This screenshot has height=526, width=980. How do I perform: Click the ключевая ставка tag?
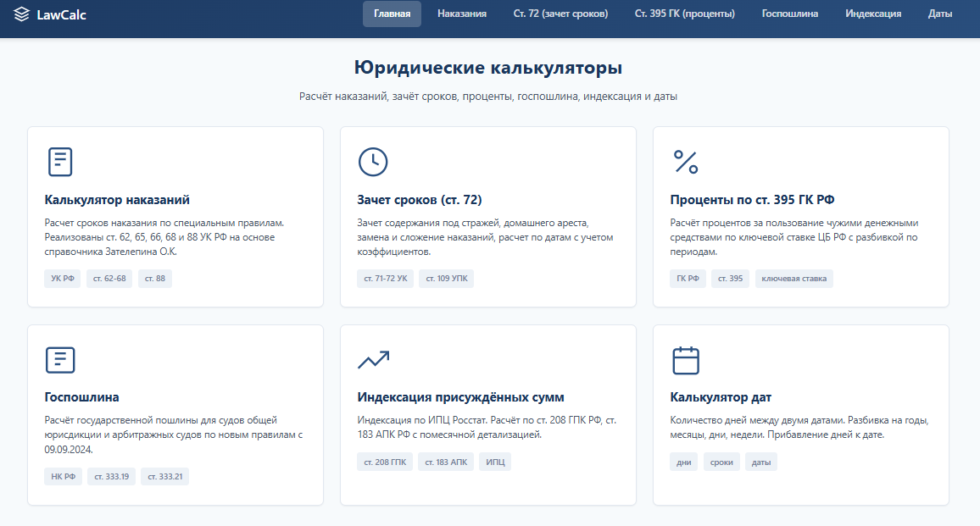794,279
